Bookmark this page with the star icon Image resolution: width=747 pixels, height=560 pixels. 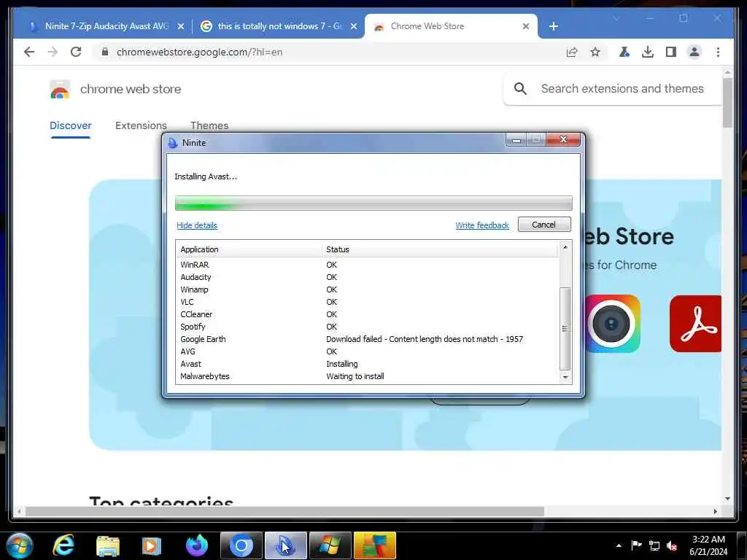click(595, 52)
